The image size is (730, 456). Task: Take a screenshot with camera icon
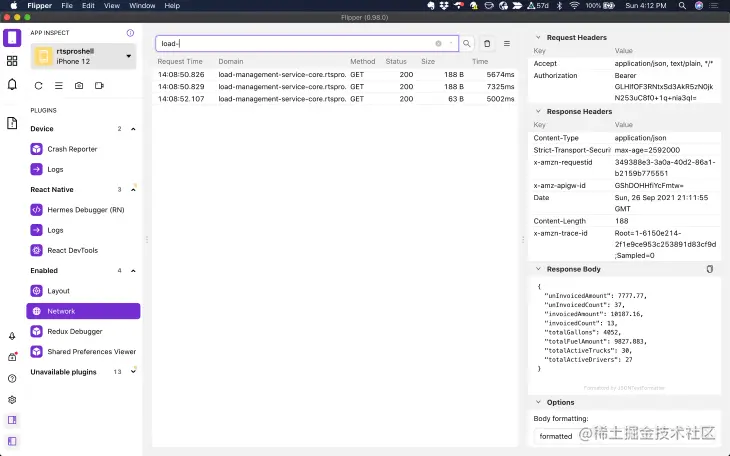tap(79, 86)
